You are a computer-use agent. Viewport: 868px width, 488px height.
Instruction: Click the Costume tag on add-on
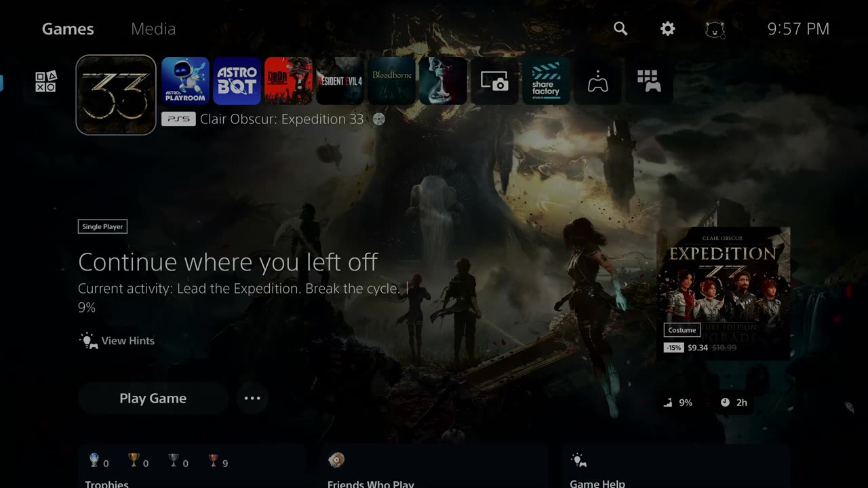[x=682, y=330]
